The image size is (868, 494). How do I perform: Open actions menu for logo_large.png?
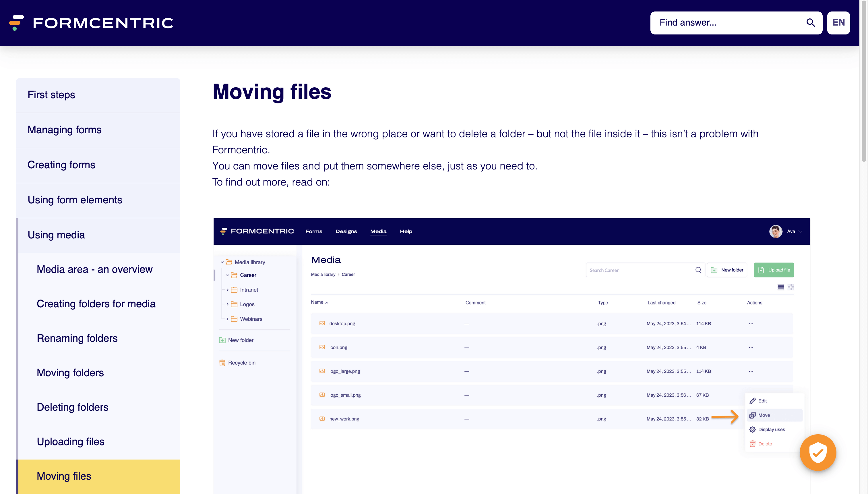point(751,371)
